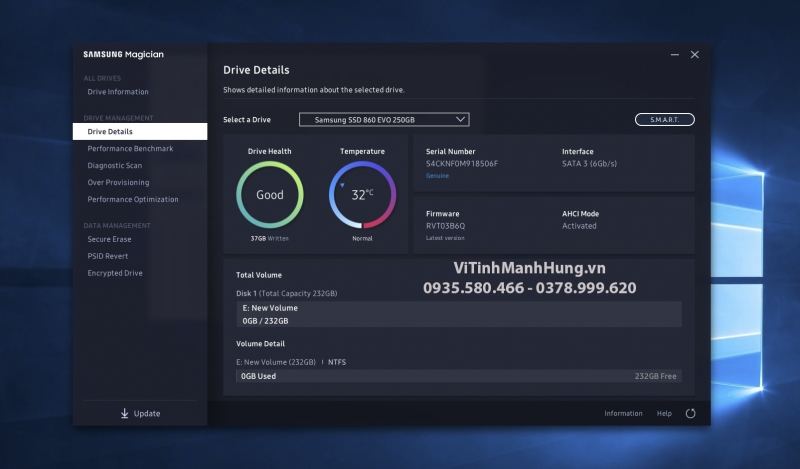Click the serial number S4CKNF0M918506F
Screen dimensions: 800x469
click(x=462, y=164)
